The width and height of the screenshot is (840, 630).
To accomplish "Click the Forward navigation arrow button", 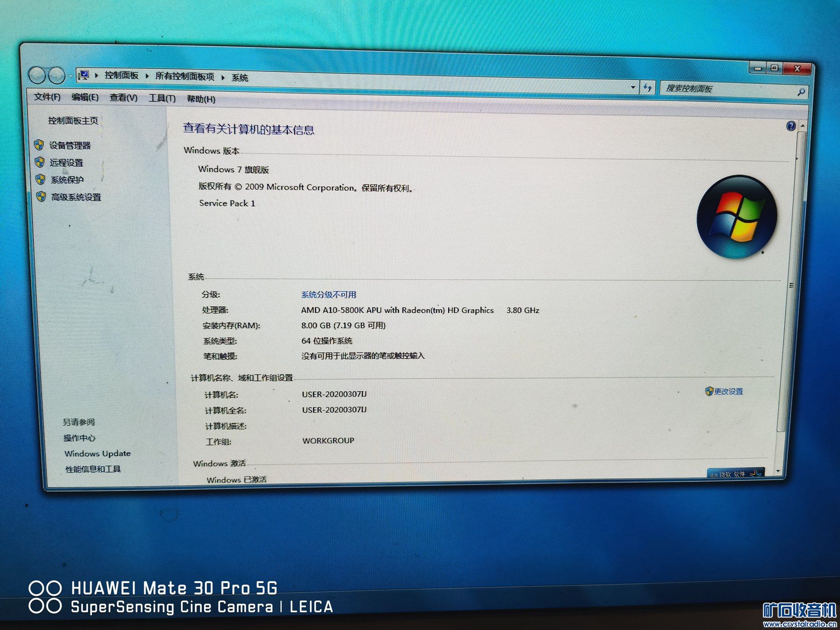I will (57, 76).
